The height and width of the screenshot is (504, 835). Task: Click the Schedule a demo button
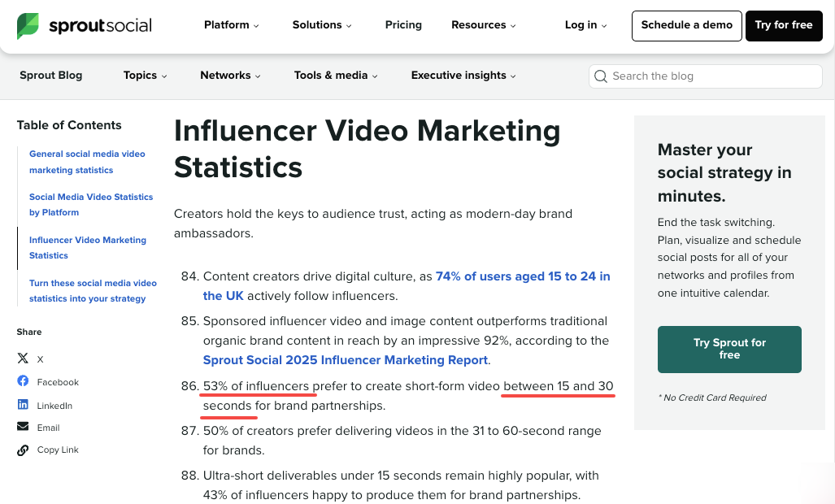point(686,25)
